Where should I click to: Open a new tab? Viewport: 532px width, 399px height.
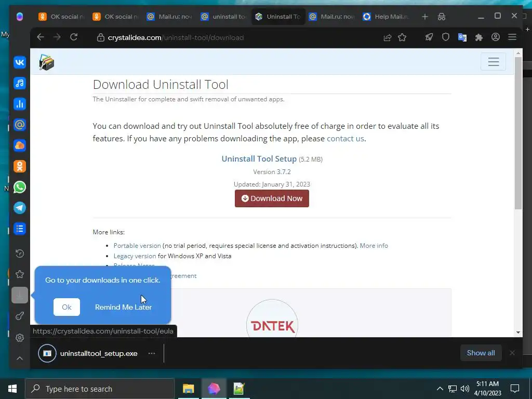[x=425, y=17]
